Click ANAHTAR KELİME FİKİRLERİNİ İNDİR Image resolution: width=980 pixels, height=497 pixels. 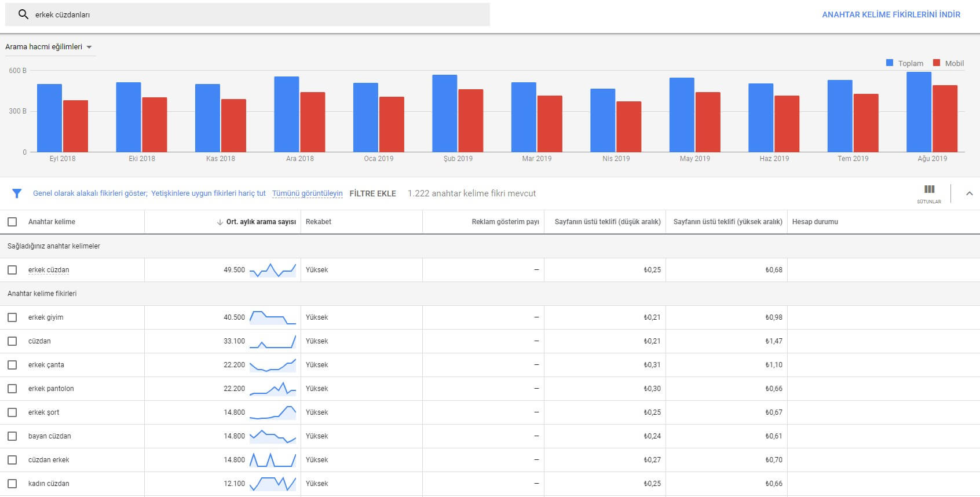point(891,14)
